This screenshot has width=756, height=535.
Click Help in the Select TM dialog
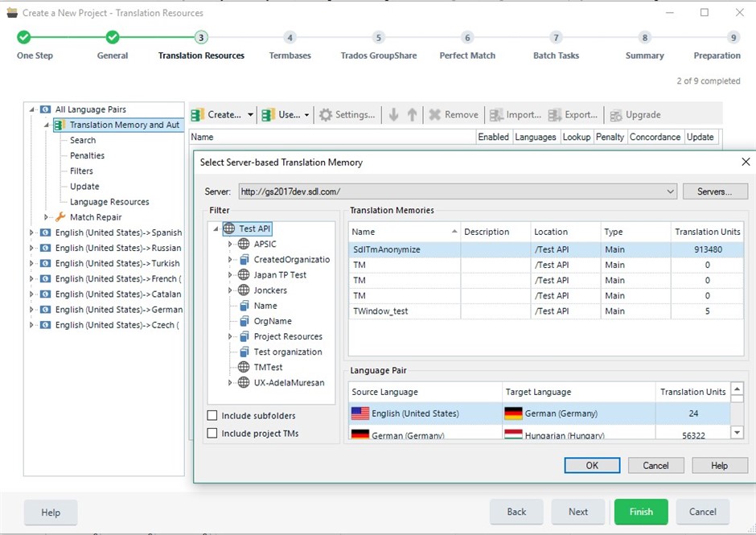[x=719, y=466]
